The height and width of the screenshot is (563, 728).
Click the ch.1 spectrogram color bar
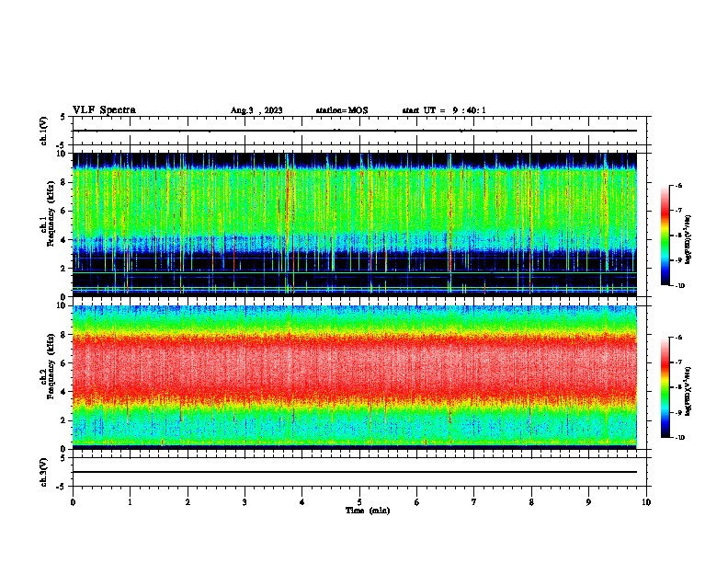[665, 236]
